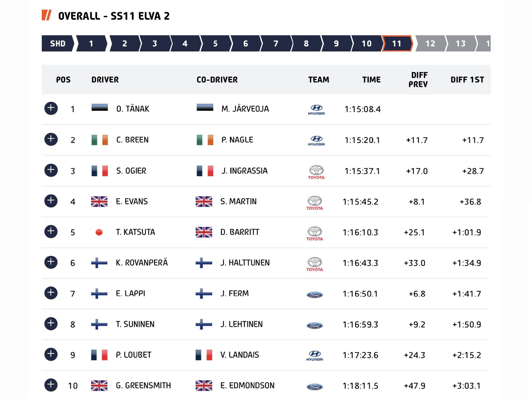Click Estonian flag next to O. Tänak
Image resolution: width=532 pixels, height=399 pixels.
point(99,108)
